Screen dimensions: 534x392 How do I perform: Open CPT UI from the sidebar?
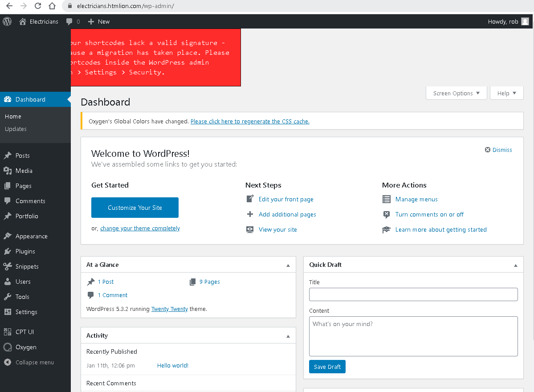(x=7, y=331)
